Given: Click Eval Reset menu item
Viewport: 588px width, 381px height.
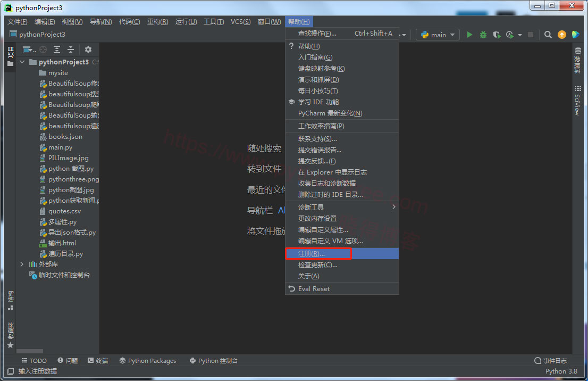Looking at the screenshot, I should (342, 289).
